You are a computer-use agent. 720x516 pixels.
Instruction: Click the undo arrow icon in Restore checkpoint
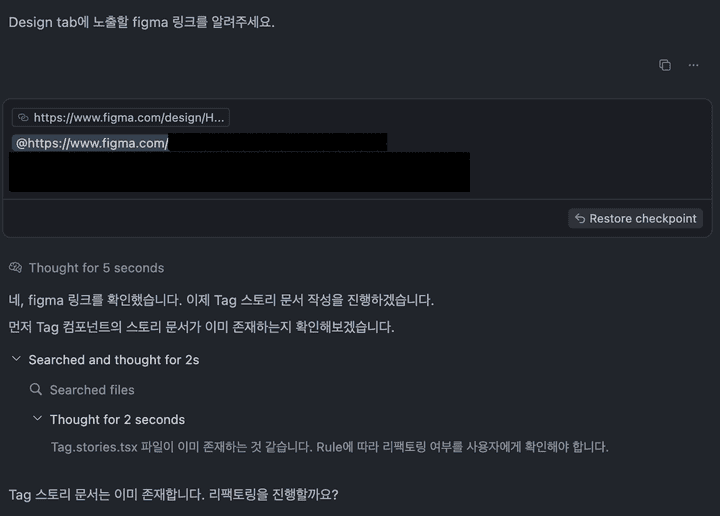click(580, 219)
